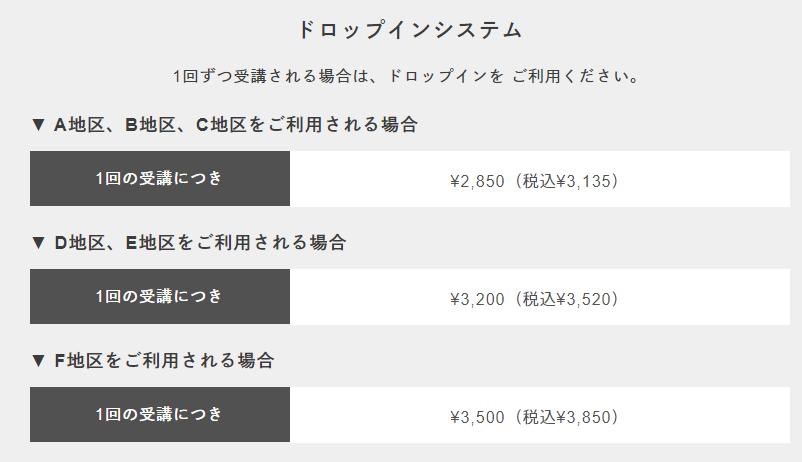
Task: Click the triangle icon before A地区、B地区、C地区 heading
Action: tap(38, 124)
